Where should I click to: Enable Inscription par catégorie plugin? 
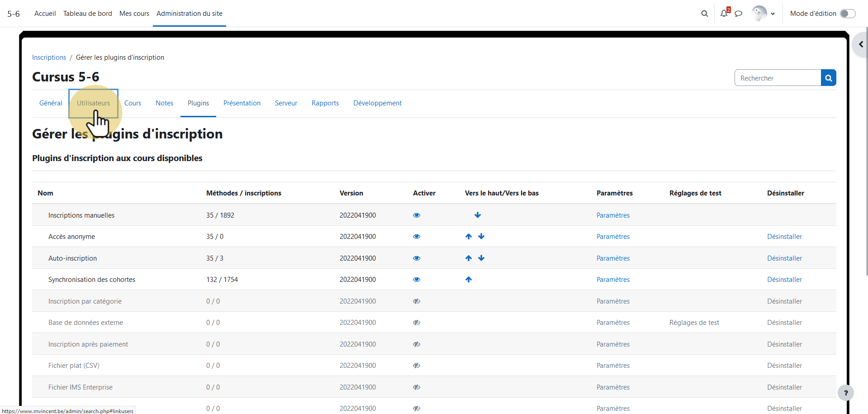click(417, 301)
